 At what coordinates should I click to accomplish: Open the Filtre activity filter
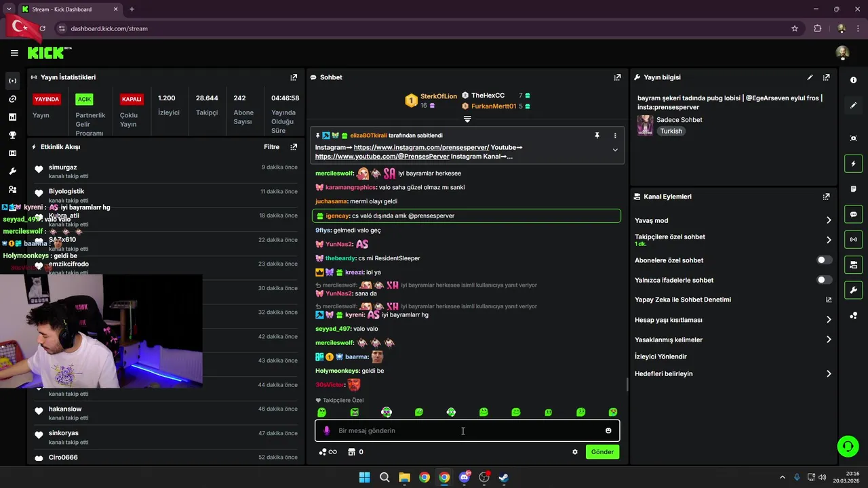tap(271, 146)
